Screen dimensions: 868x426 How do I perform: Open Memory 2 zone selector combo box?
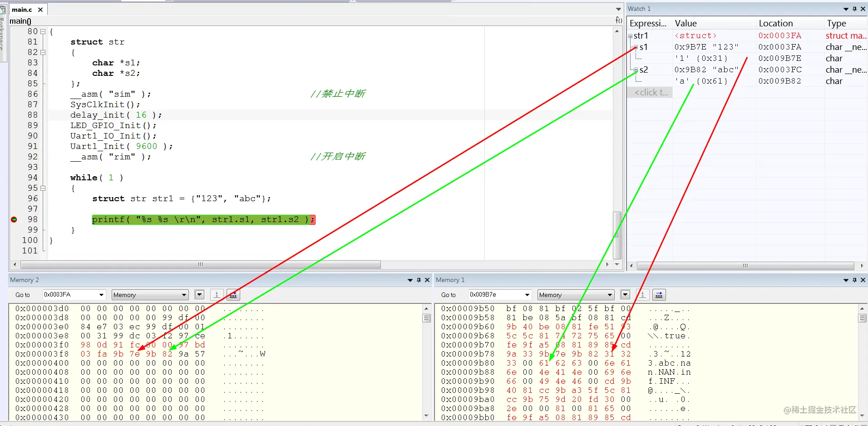[x=150, y=295]
